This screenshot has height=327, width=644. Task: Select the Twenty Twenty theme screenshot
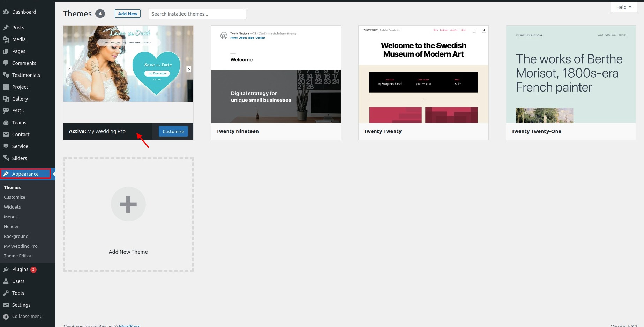[424, 74]
